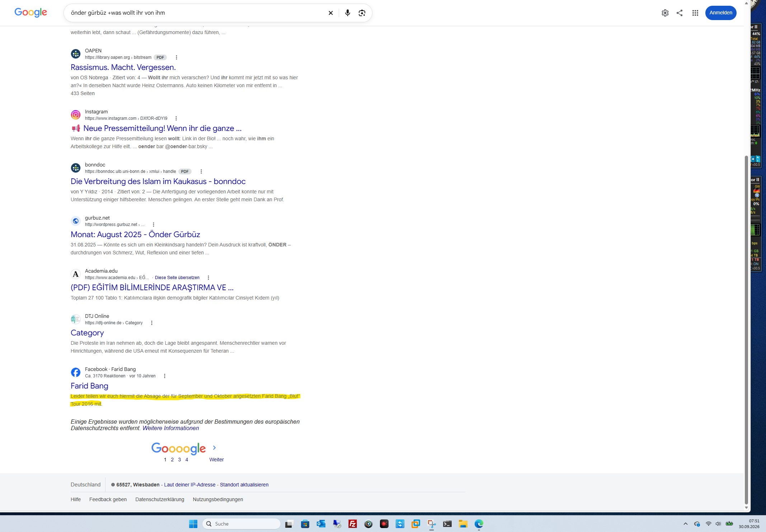Open the Google apps grid icon
Screen dimensions: 766x532
(x=695, y=13)
